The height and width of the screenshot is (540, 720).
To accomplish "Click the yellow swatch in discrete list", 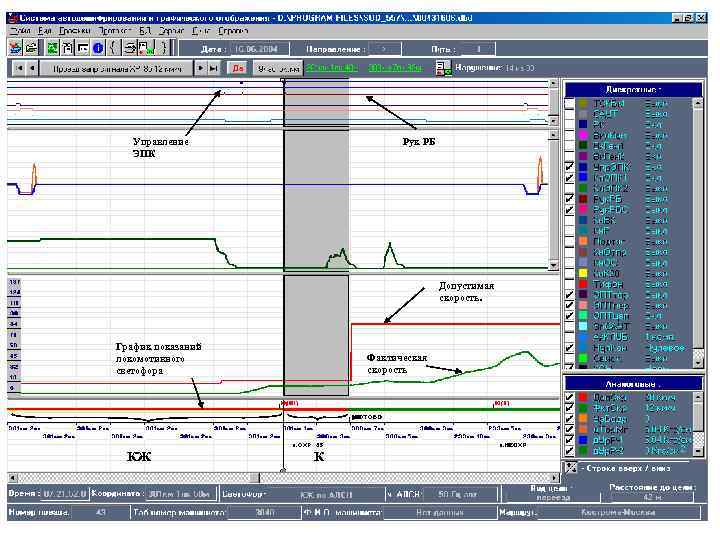I will point(583,273).
